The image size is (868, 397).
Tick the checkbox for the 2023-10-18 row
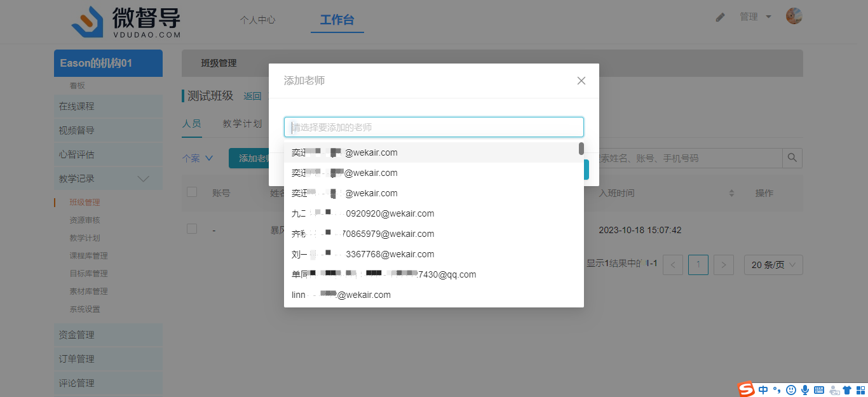coord(192,229)
